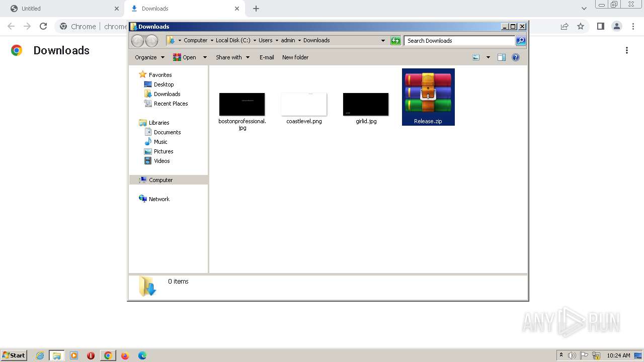Bookmark this page with star icon
This screenshot has height=362, width=644.
pyautogui.click(x=581, y=26)
